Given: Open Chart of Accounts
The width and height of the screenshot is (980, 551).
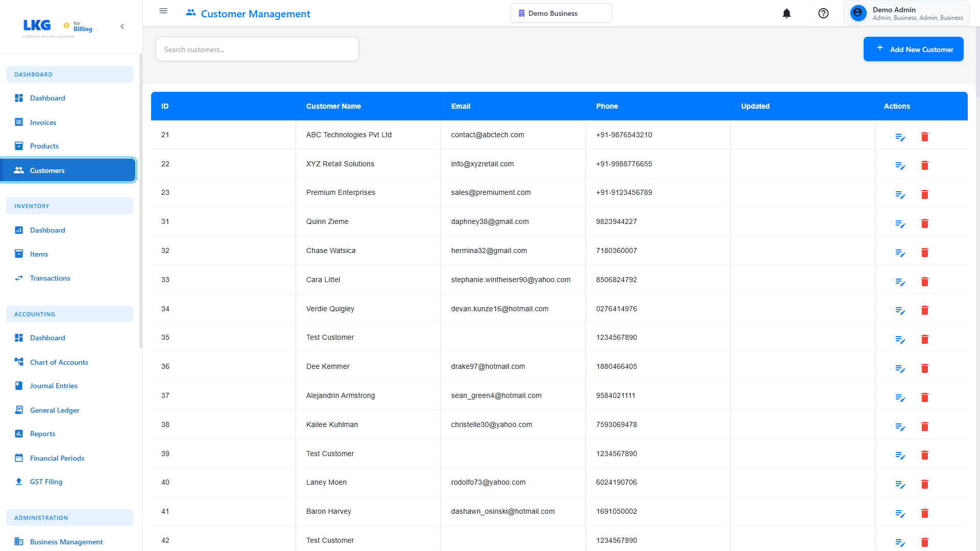Looking at the screenshot, I should 59,362.
